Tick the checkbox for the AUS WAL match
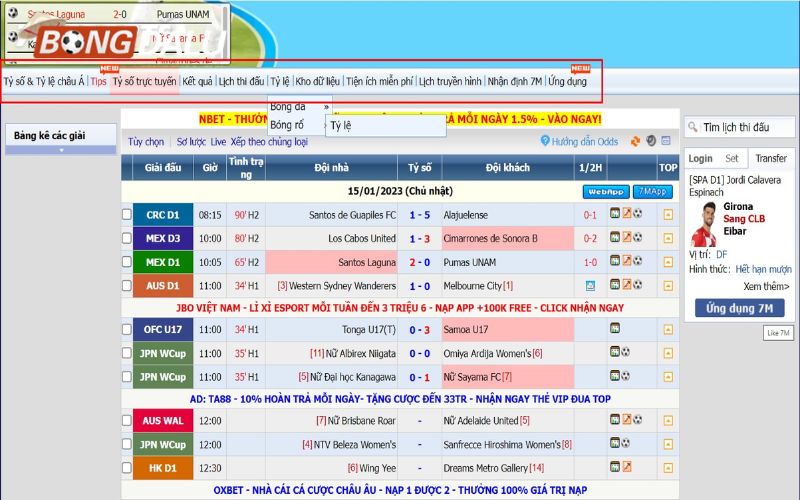The image size is (800, 500). click(127, 420)
